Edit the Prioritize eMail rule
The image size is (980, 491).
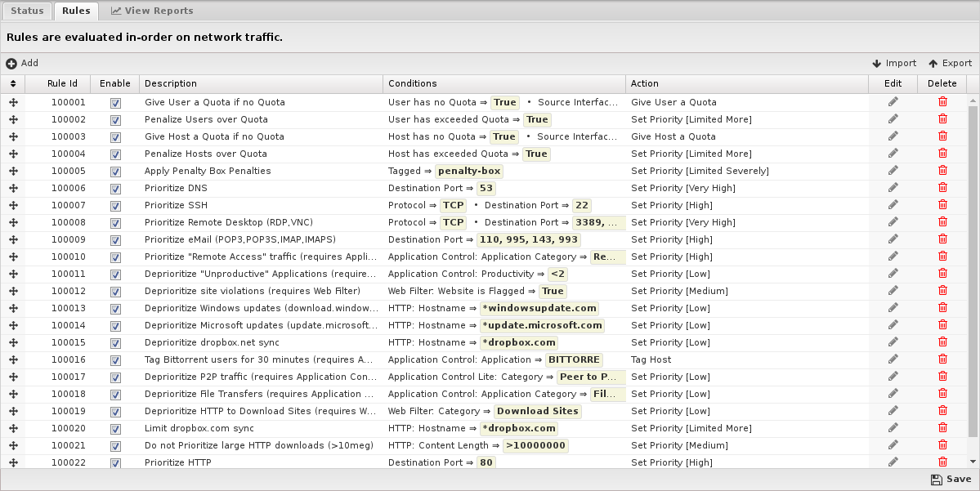(x=893, y=239)
